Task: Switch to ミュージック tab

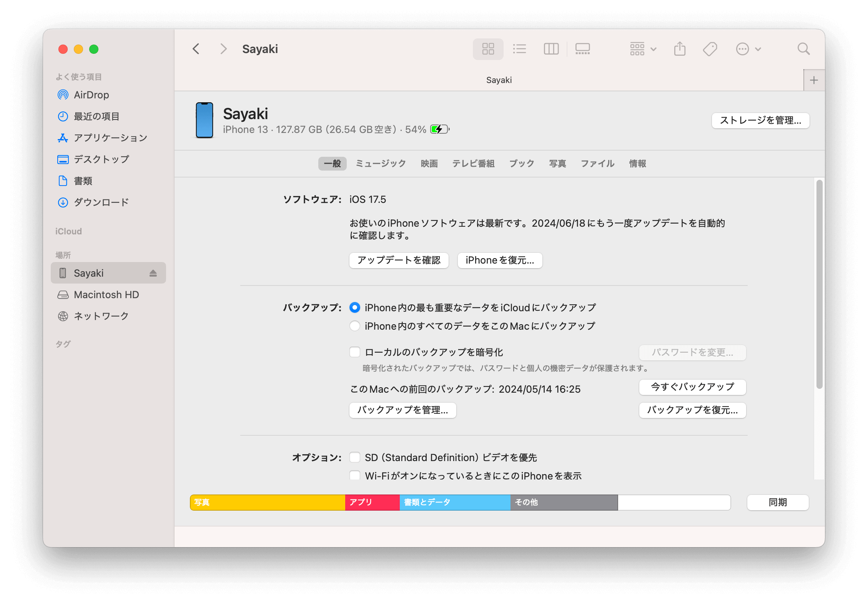Action: tap(381, 164)
